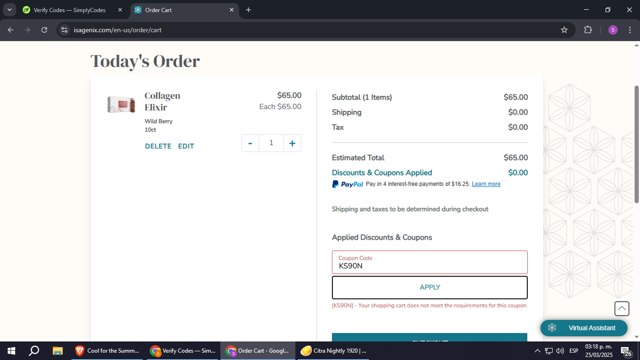Viewport: 640px width, 360px height.
Task: Close the Order Cart tab
Action: pyautogui.click(x=231, y=10)
